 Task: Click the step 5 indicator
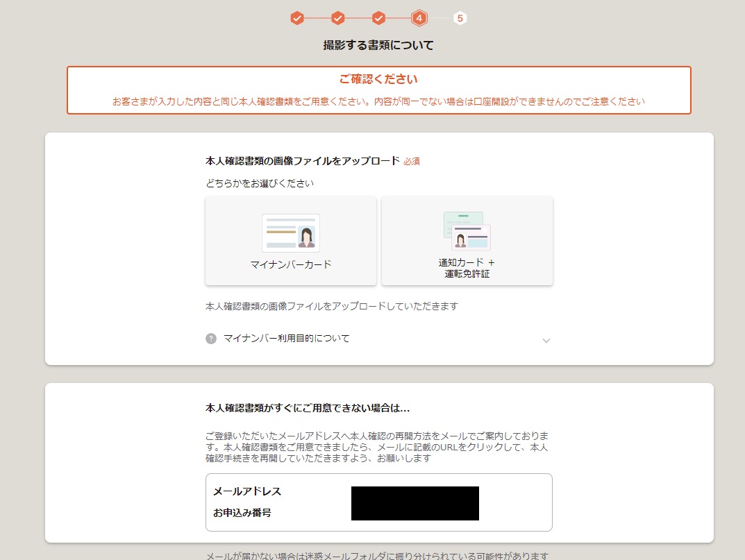[x=460, y=18]
